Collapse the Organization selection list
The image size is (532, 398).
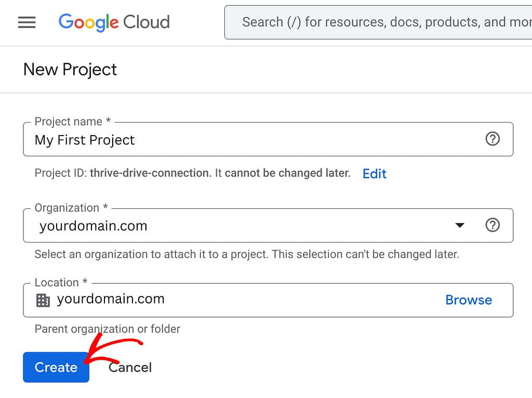459,225
